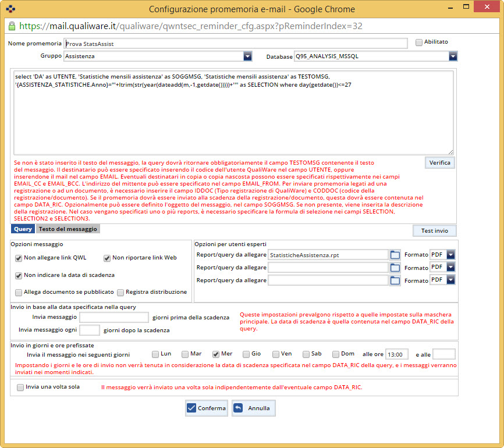
Task: Click the folder icon for second report field
Action: point(395,268)
